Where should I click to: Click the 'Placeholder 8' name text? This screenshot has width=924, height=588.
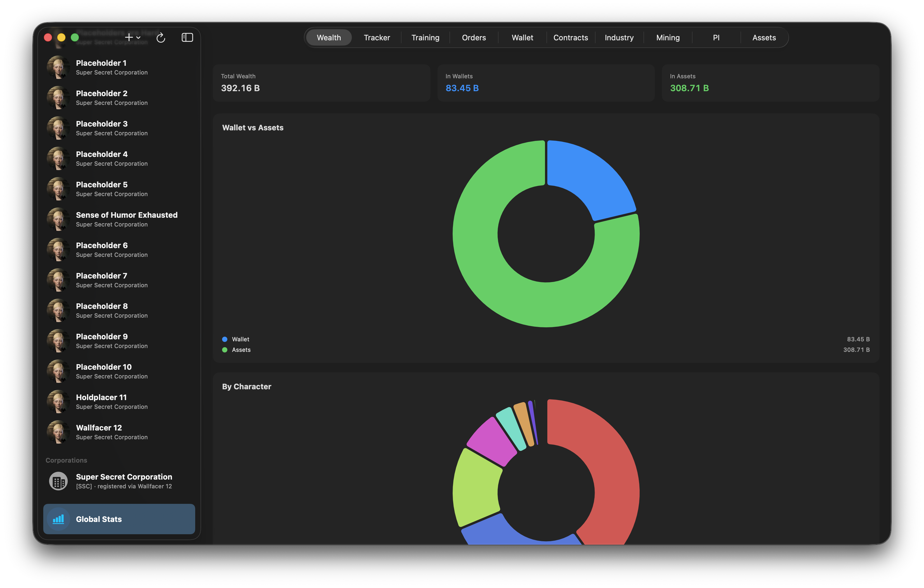tap(102, 306)
